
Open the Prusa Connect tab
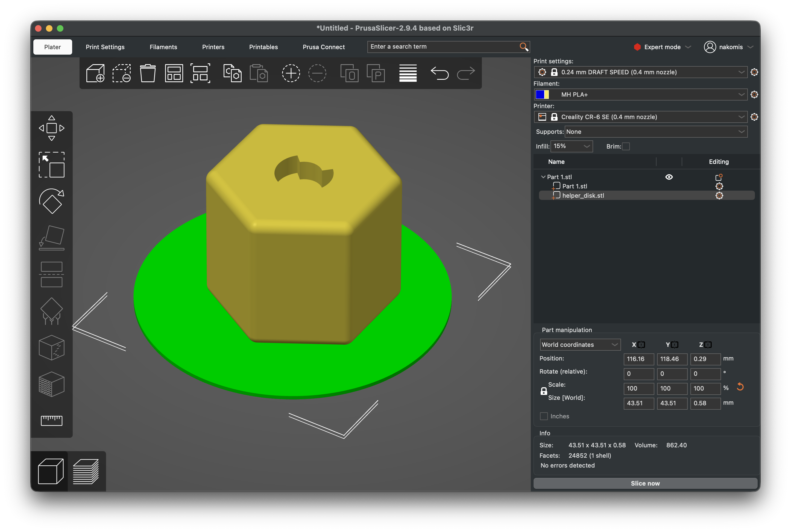(x=324, y=47)
